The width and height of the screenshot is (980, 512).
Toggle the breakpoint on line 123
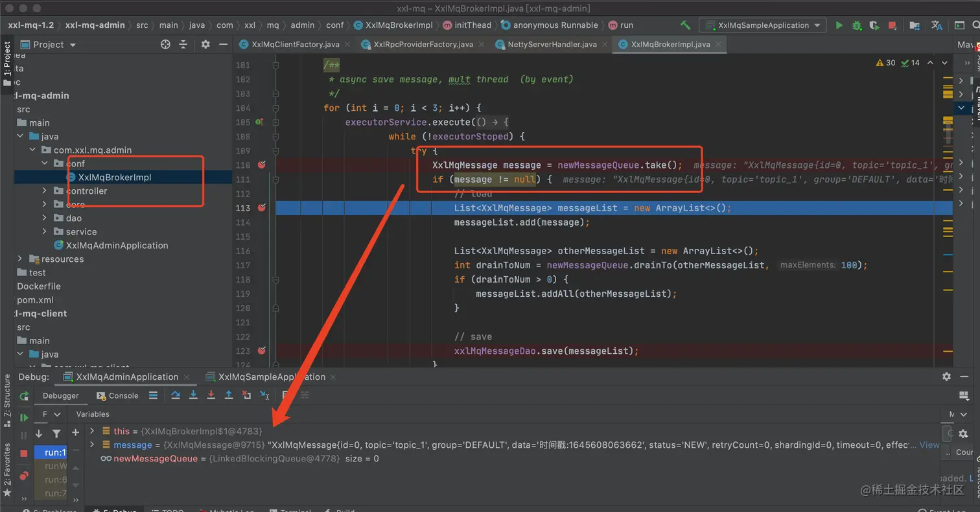[x=262, y=351]
